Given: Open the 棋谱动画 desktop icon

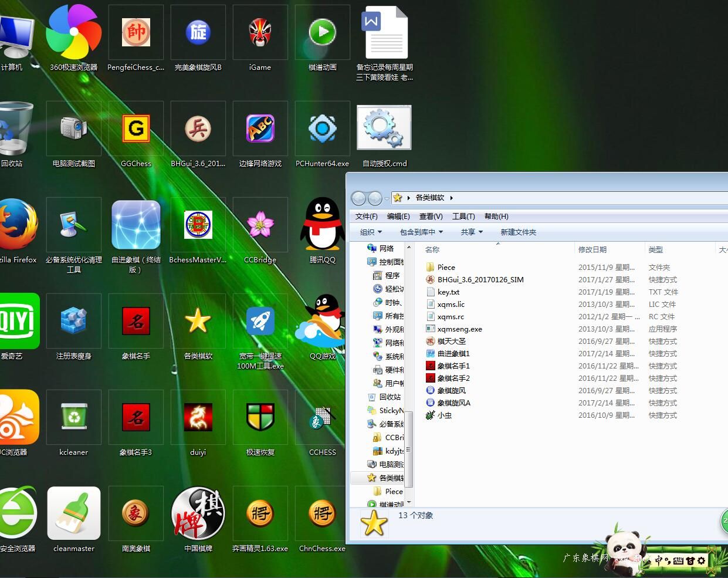Looking at the screenshot, I should coord(323,39).
